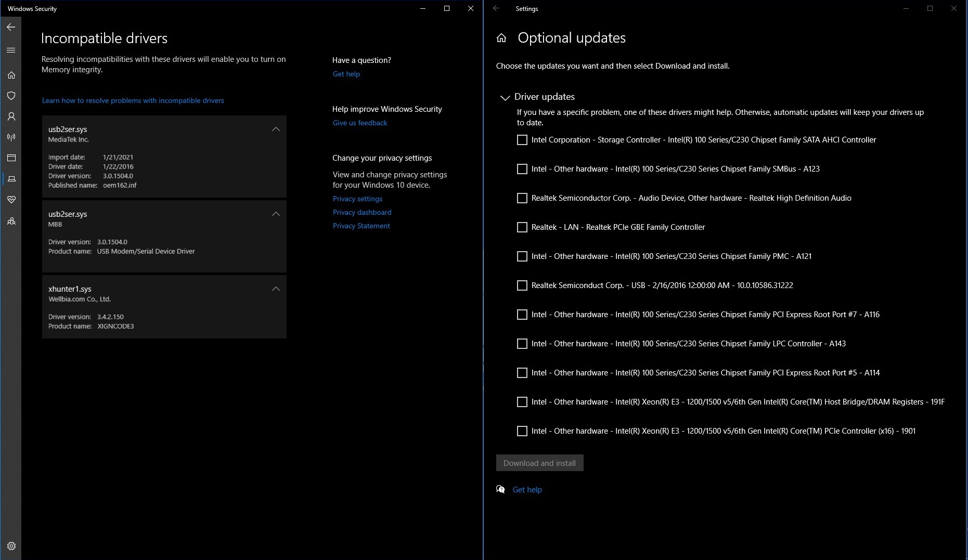Select Host Bridge/DRAM Registers 191F update

pos(522,402)
